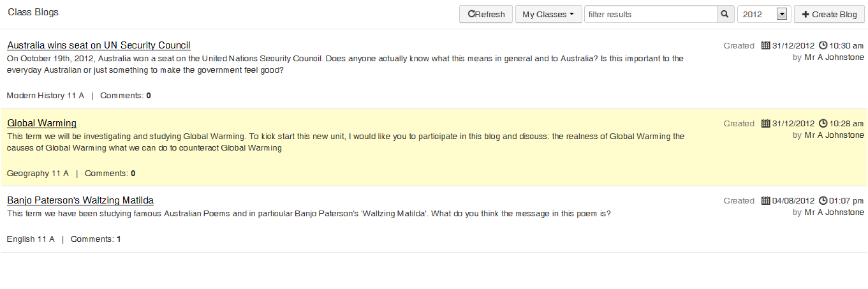Open Australia wins seat on UN Security Council

(99, 45)
